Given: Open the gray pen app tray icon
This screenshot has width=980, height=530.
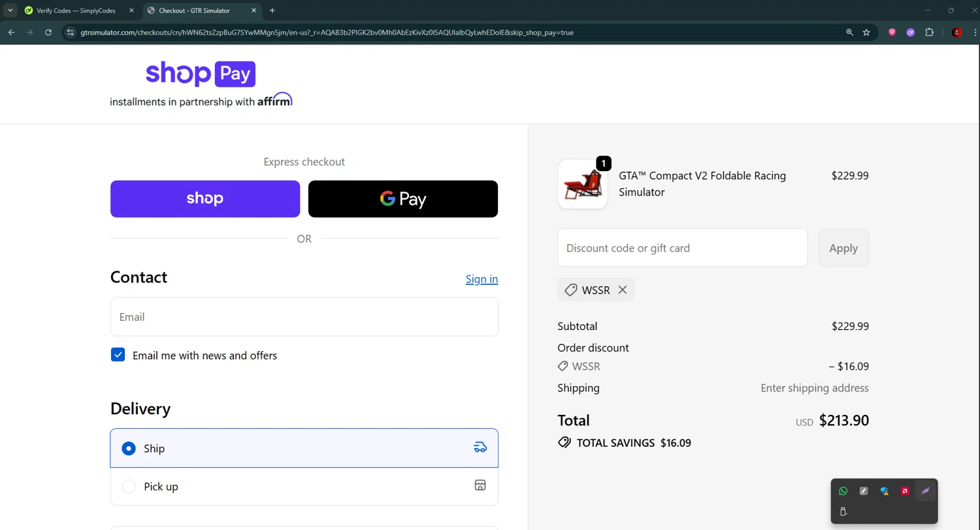Looking at the screenshot, I should [864, 491].
